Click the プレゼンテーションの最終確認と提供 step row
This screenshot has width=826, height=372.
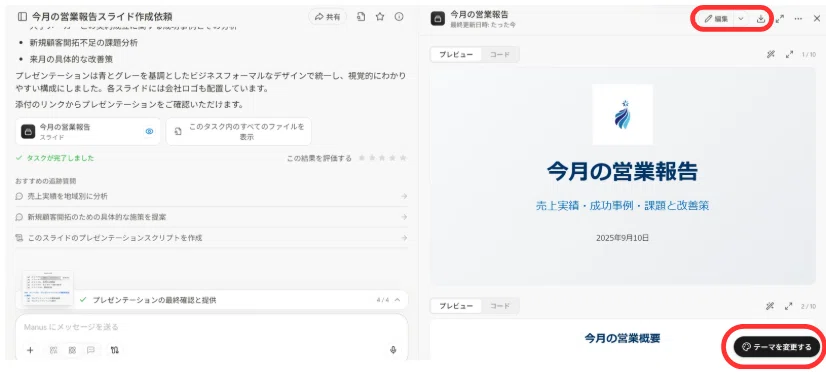pyautogui.click(x=211, y=300)
